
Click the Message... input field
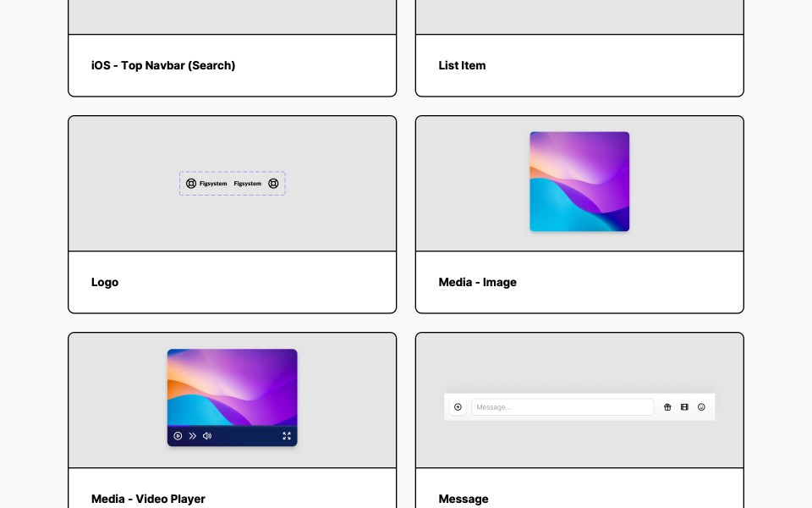(562, 407)
